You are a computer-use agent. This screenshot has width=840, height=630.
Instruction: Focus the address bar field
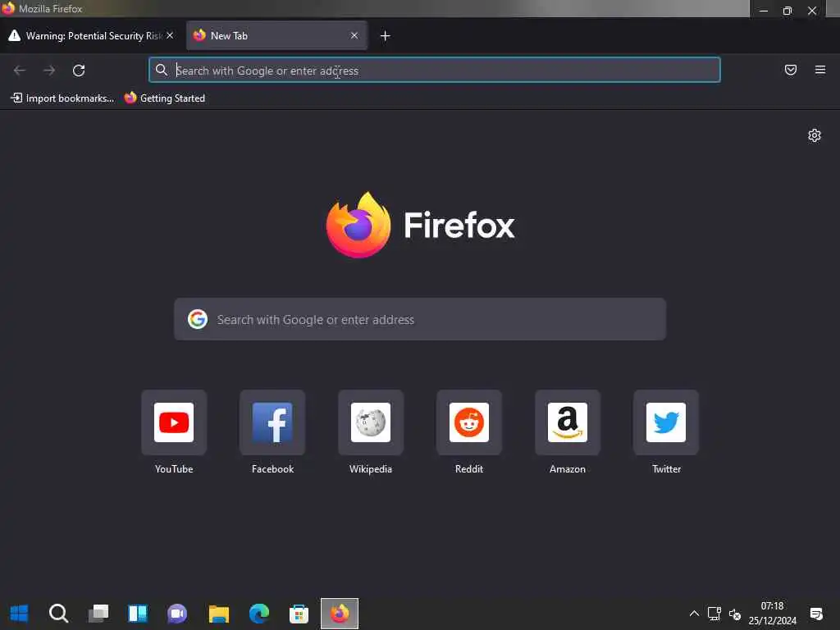click(434, 71)
